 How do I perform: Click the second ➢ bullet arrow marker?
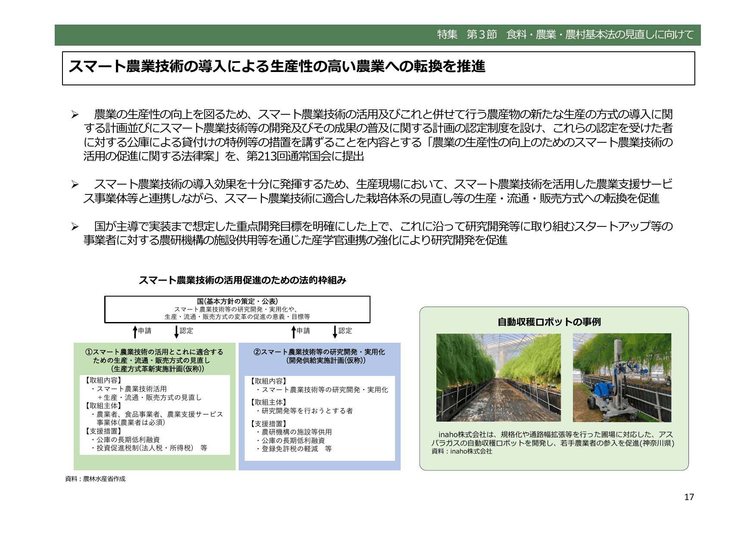click(x=75, y=185)
